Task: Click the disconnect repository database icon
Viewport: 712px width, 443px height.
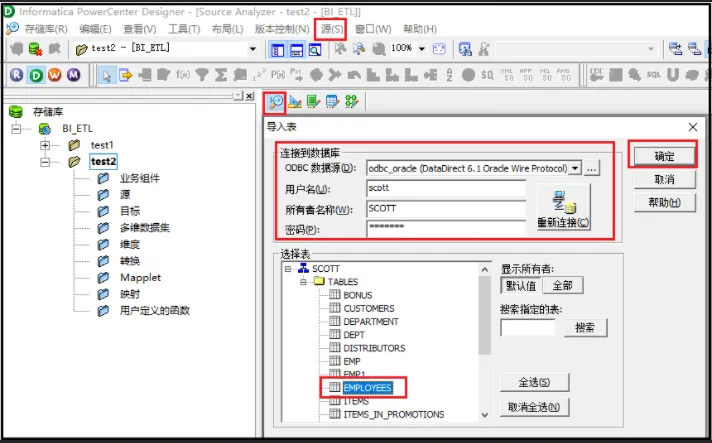Action: (35, 49)
